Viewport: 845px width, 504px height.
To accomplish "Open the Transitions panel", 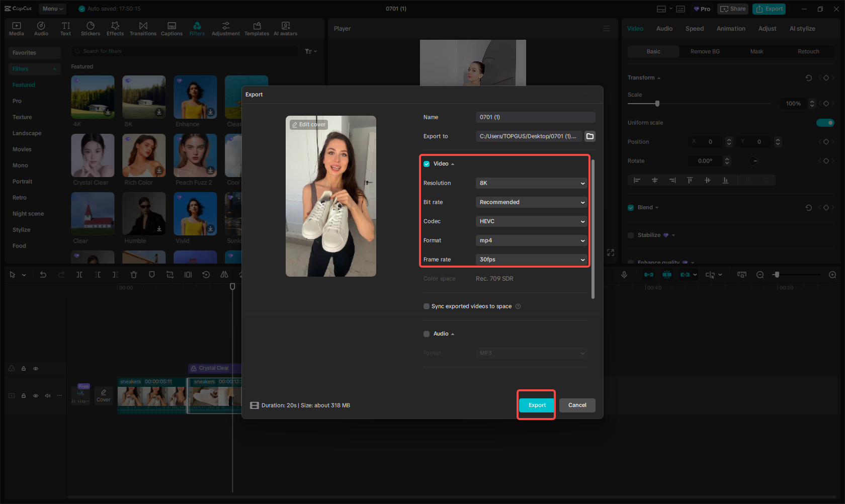I will tap(143, 29).
